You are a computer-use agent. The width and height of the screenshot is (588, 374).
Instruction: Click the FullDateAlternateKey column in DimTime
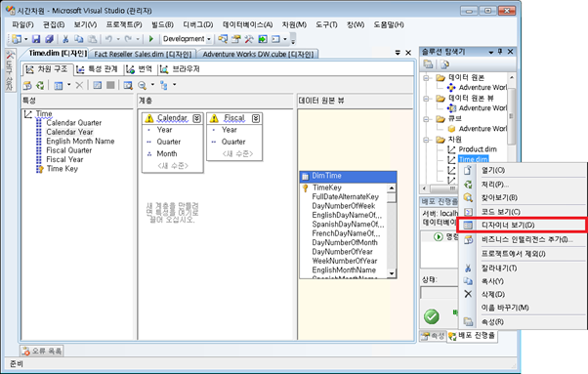(x=345, y=196)
